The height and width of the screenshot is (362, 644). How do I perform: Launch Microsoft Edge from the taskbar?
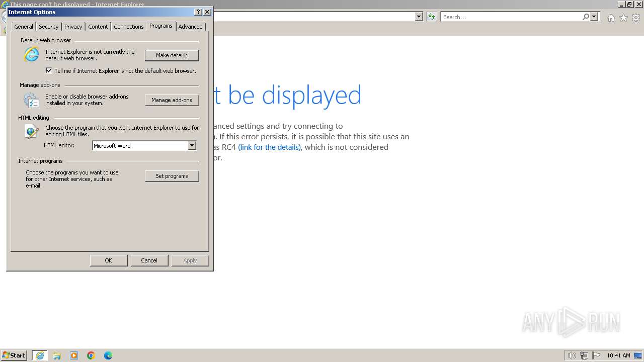coord(108,355)
